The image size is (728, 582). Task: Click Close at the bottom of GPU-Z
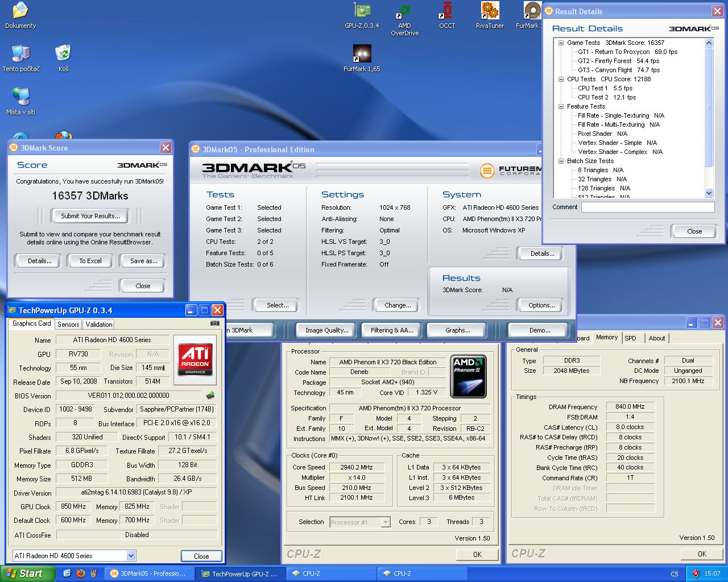[x=201, y=556]
